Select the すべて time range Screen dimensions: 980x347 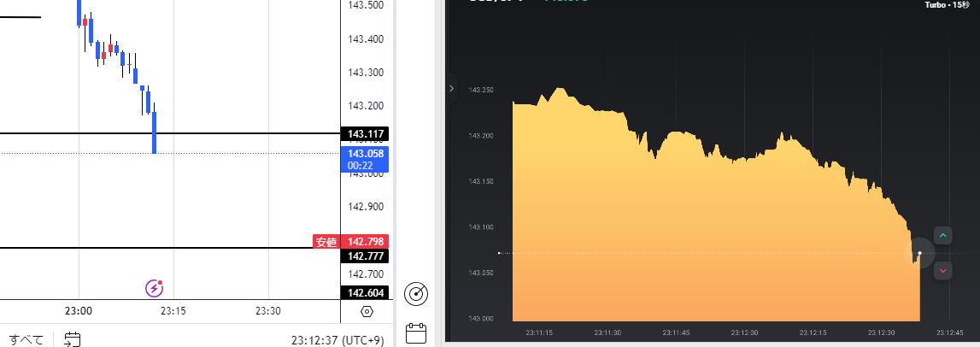(x=26, y=339)
